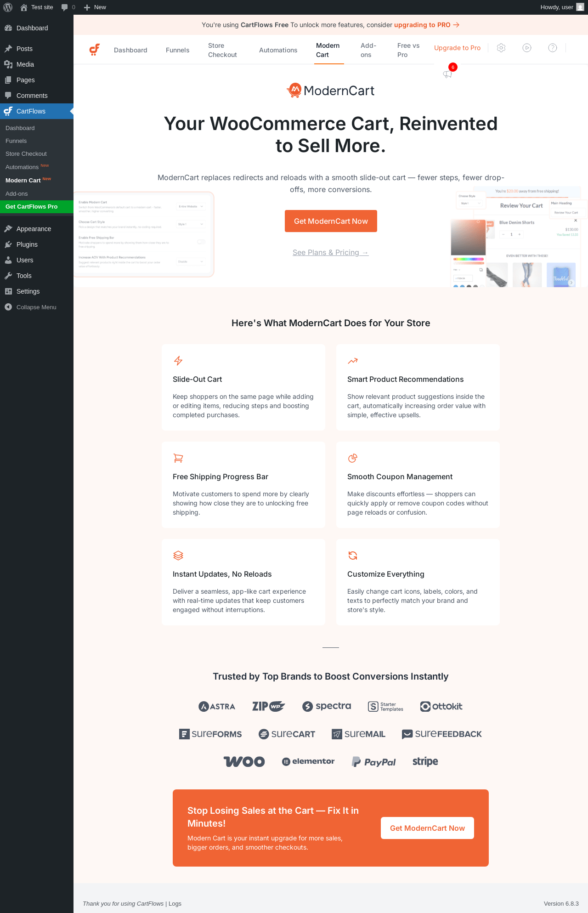Click the New content plus button
The image size is (588, 913).
[x=95, y=7]
